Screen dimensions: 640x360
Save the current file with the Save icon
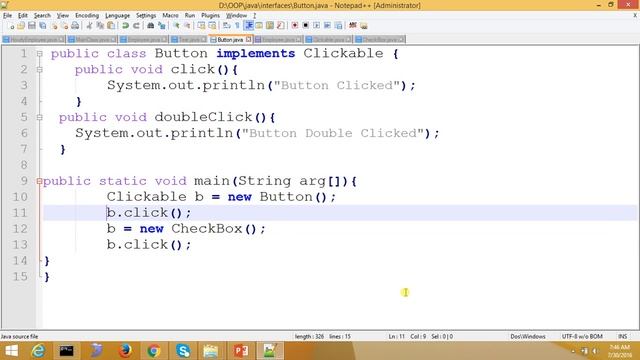click(32, 25)
